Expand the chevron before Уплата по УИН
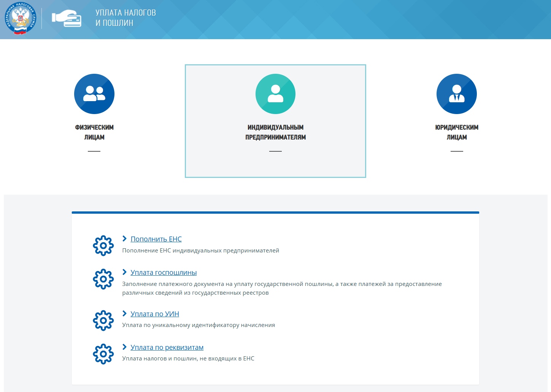The height and width of the screenshot is (392, 551). click(x=124, y=314)
